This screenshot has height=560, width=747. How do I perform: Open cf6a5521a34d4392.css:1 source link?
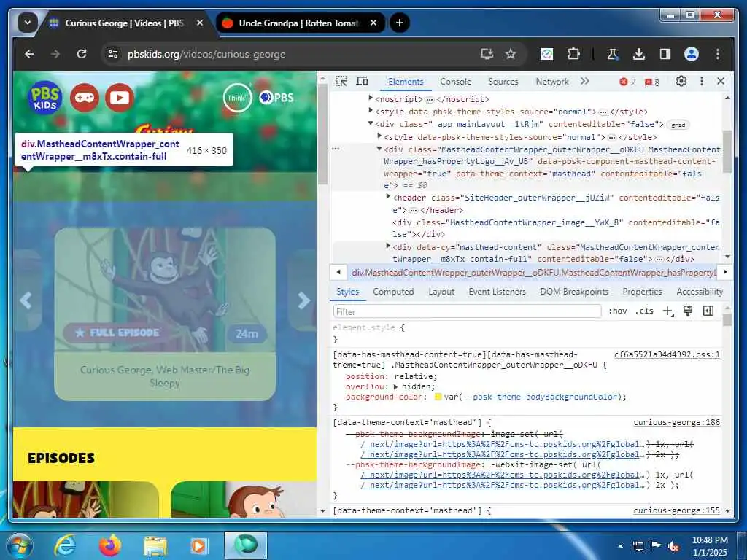[x=667, y=354]
